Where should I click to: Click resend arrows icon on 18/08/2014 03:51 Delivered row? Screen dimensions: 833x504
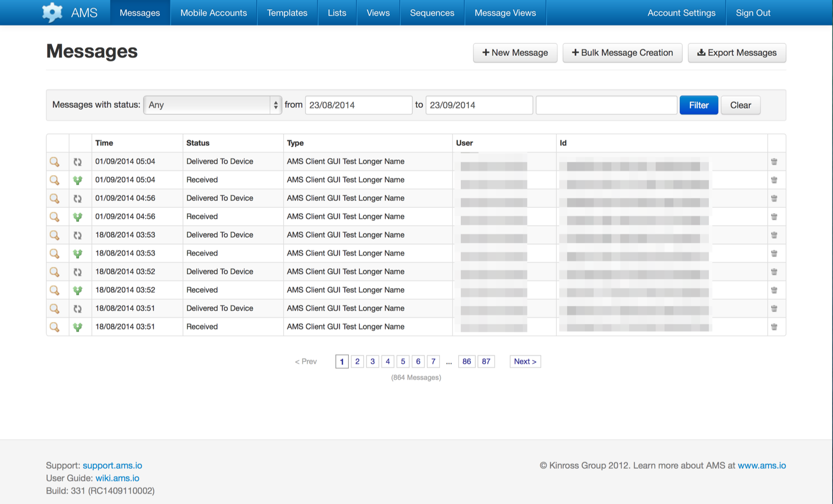[78, 309]
